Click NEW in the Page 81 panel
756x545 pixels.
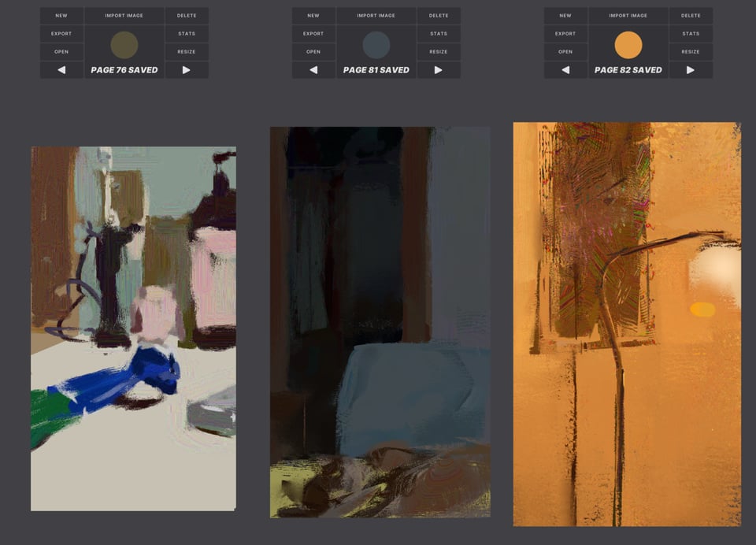(313, 16)
